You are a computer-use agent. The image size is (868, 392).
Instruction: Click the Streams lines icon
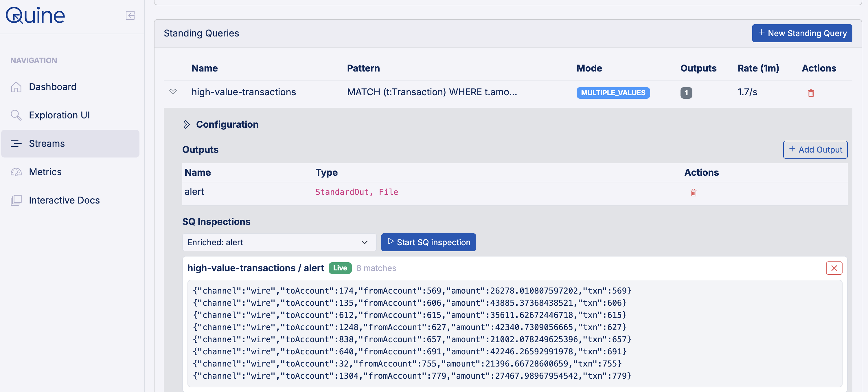16,144
